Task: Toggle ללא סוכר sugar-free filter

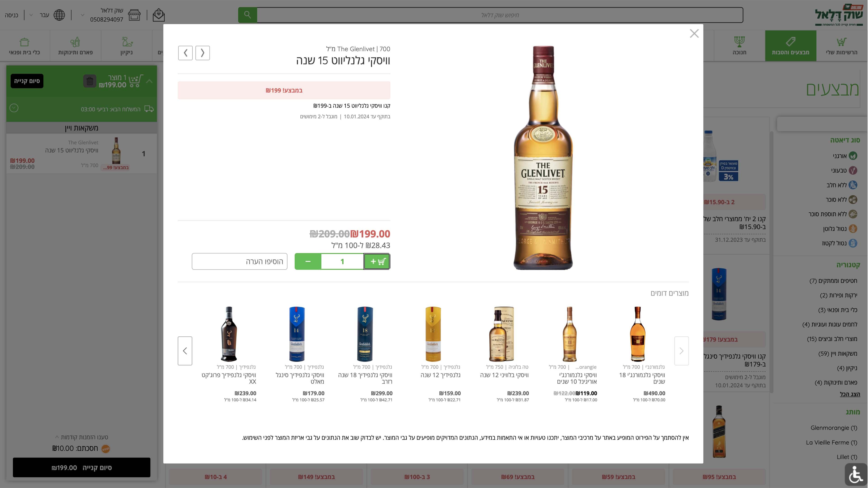Action: pyautogui.click(x=841, y=199)
